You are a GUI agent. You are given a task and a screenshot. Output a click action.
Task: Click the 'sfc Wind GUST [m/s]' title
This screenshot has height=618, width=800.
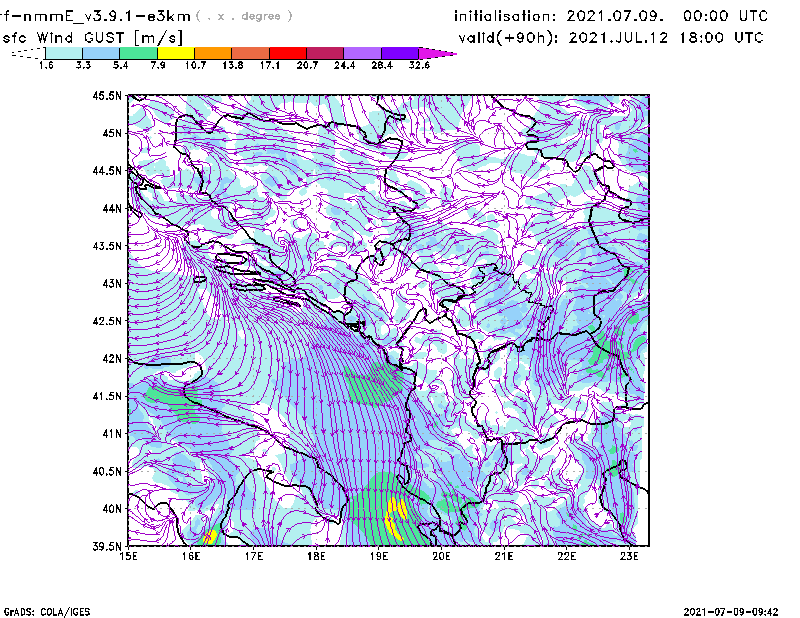pos(92,38)
